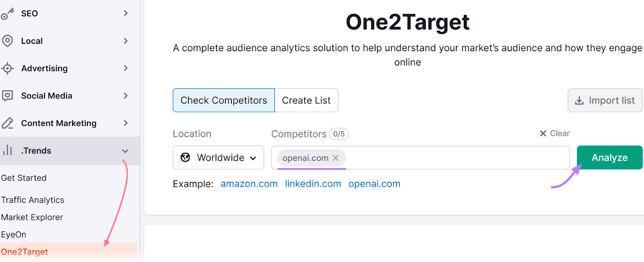Click the globe icon in the Location selector
644x262 pixels.
[185, 158]
